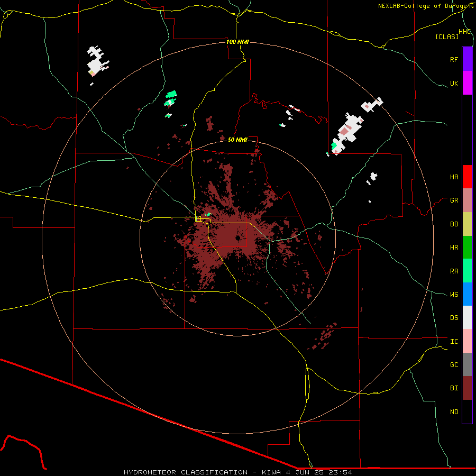
Task: Click the WS legend label
Action: coord(454,295)
